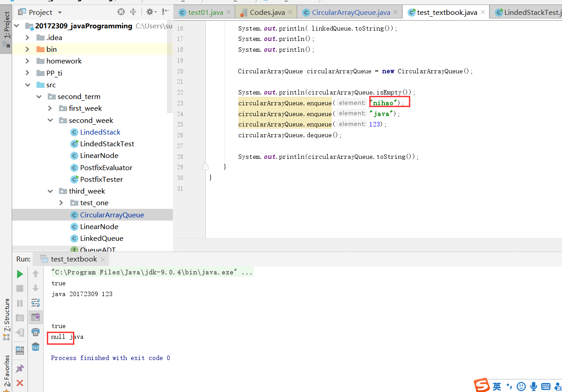Collapse the third_week package

point(50,191)
